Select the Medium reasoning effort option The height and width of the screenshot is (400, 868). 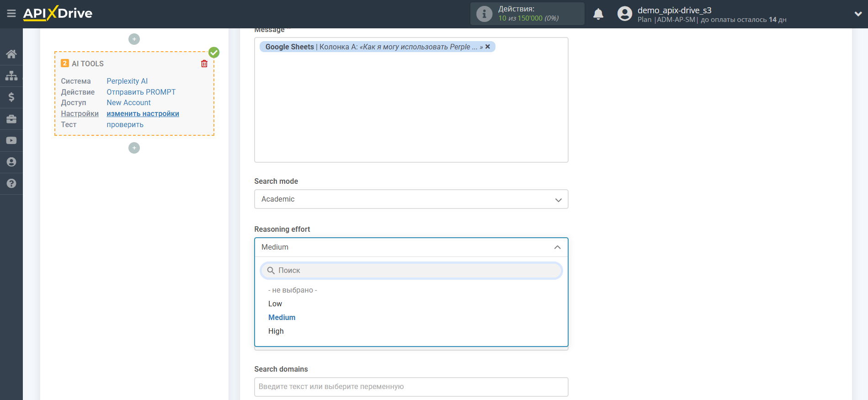pyautogui.click(x=282, y=318)
